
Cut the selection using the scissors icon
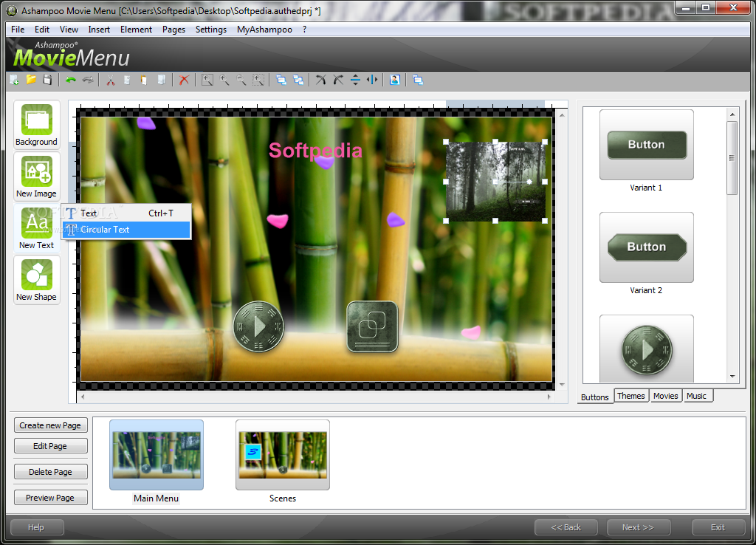[x=111, y=80]
